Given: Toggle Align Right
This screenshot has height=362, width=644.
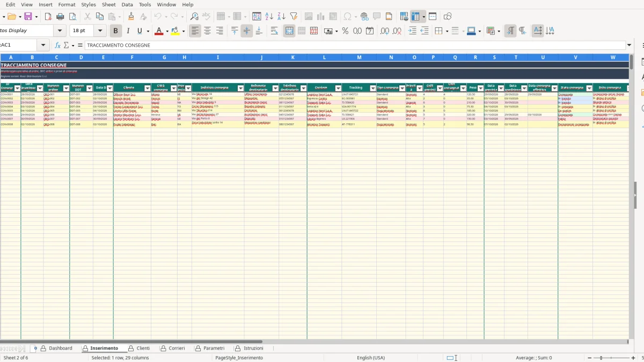Looking at the screenshot, I should (219, 31).
